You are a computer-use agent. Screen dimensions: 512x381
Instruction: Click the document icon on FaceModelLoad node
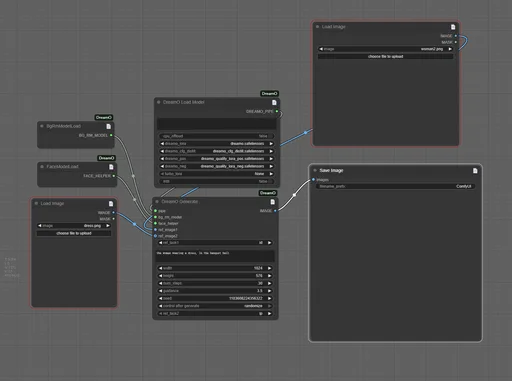[x=111, y=167]
